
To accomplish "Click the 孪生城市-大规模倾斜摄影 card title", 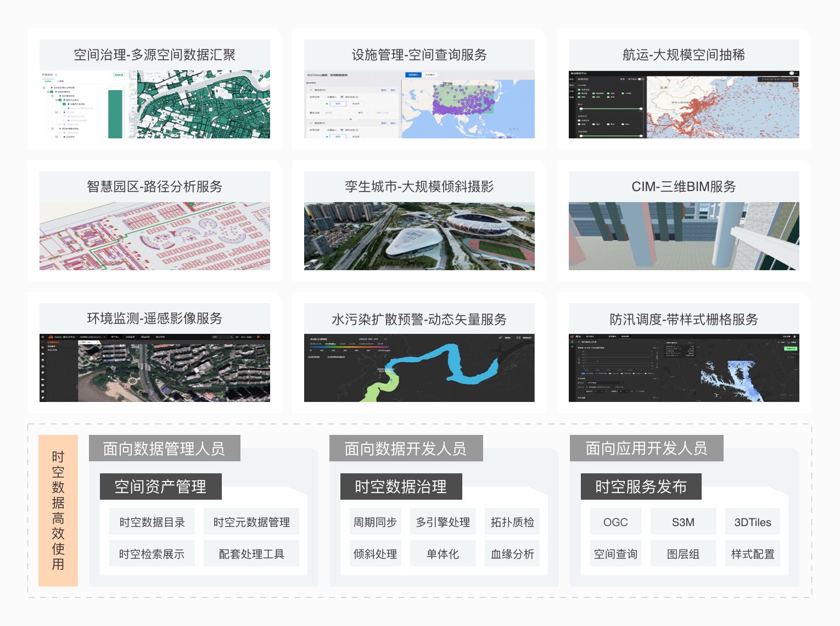I will click(x=419, y=187).
